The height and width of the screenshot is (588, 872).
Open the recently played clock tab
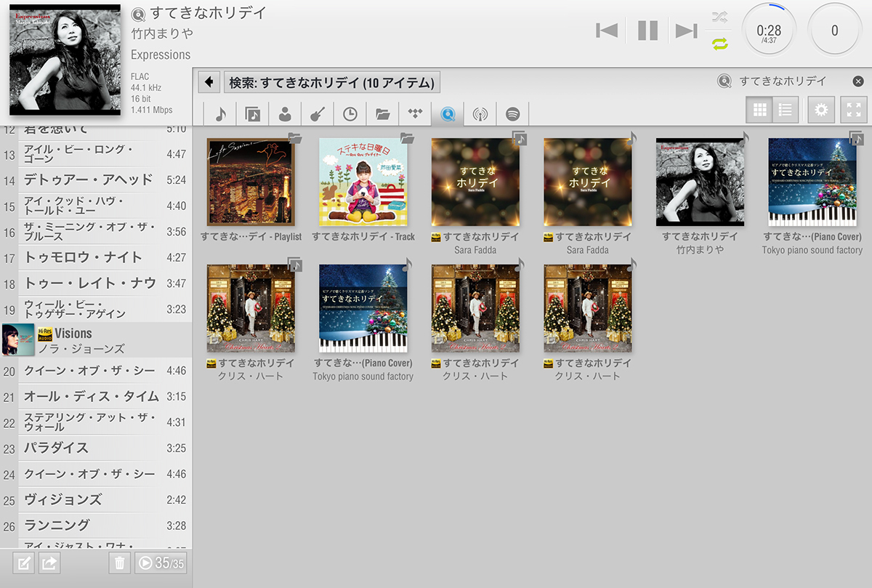(350, 114)
